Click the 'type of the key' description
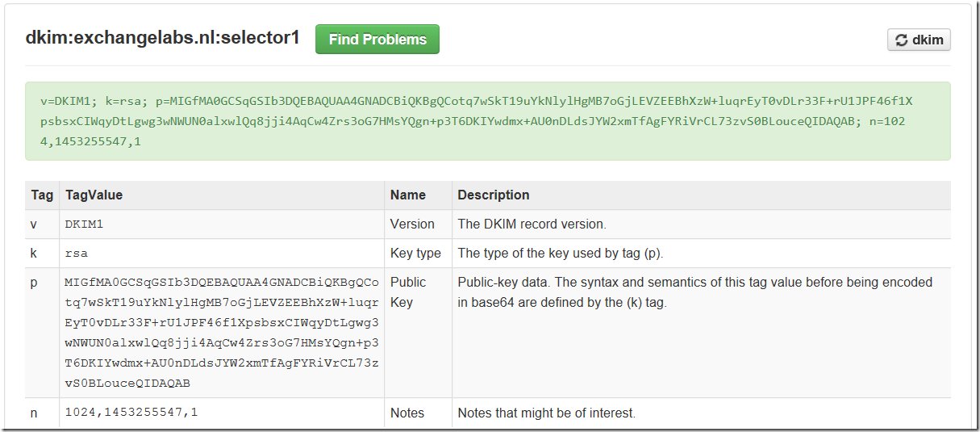 coord(559,254)
